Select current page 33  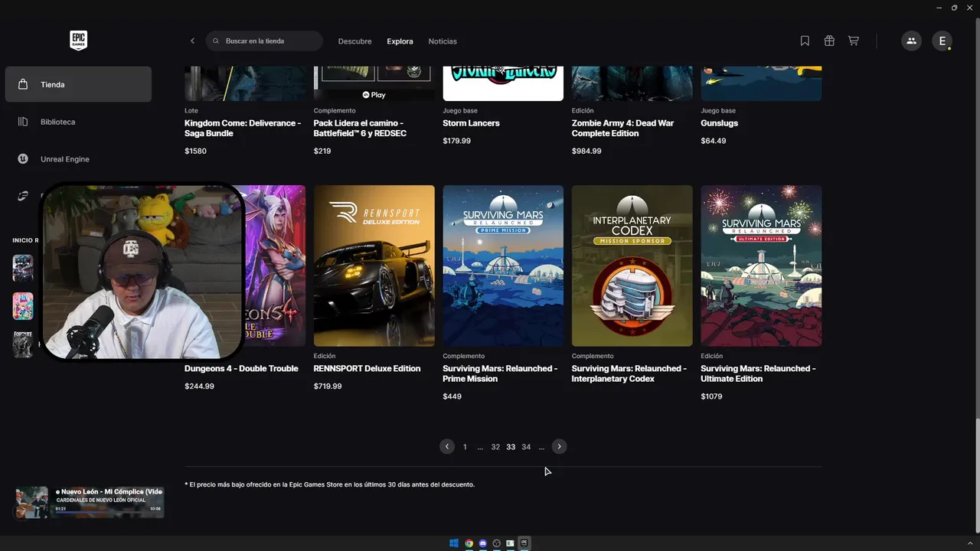[511, 447]
